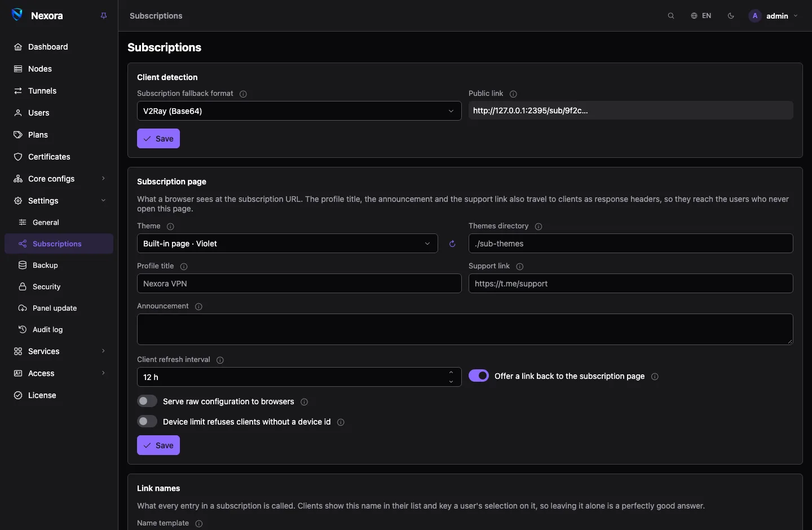Expand the Core configs menu
The height and width of the screenshot is (530, 812).
(x=59, y=179)
